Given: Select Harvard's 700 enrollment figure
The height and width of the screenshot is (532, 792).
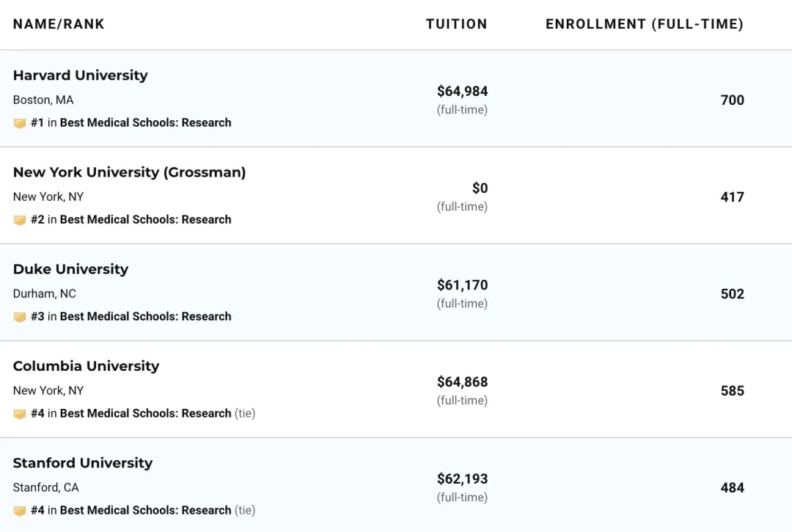Looking at the screenshot, I should coord(732,100).
